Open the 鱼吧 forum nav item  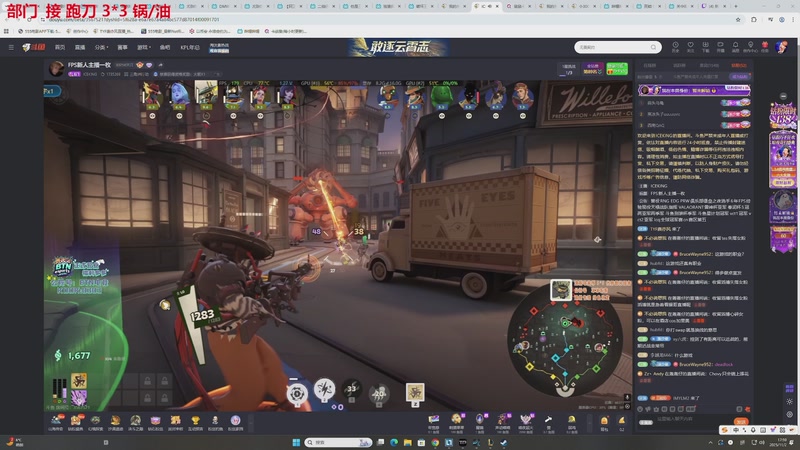[165, 47]
